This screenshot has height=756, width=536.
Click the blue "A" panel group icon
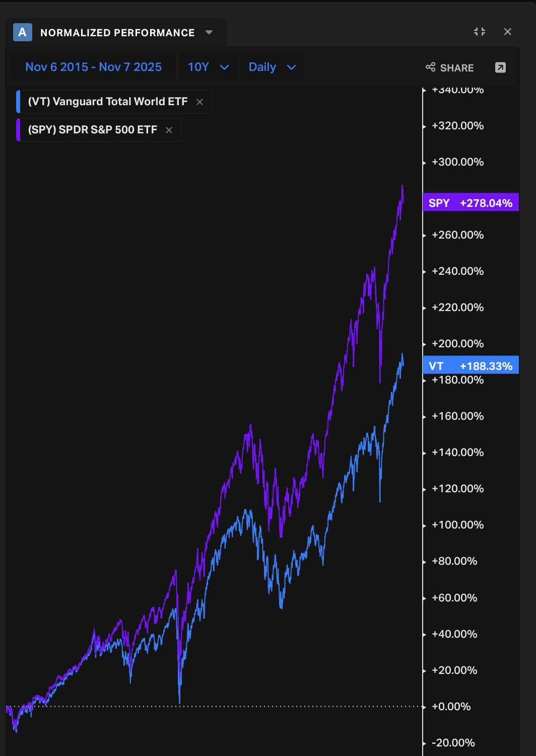[22, 33]
